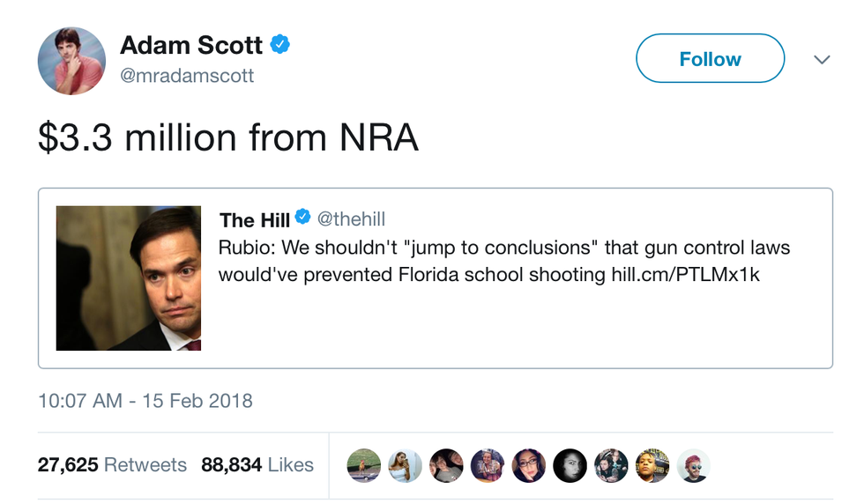The width and height of the screenshot is (864, 504).
Task: Open the hill.cm/PTLMx1k link
Action: [x=685, y=274]
